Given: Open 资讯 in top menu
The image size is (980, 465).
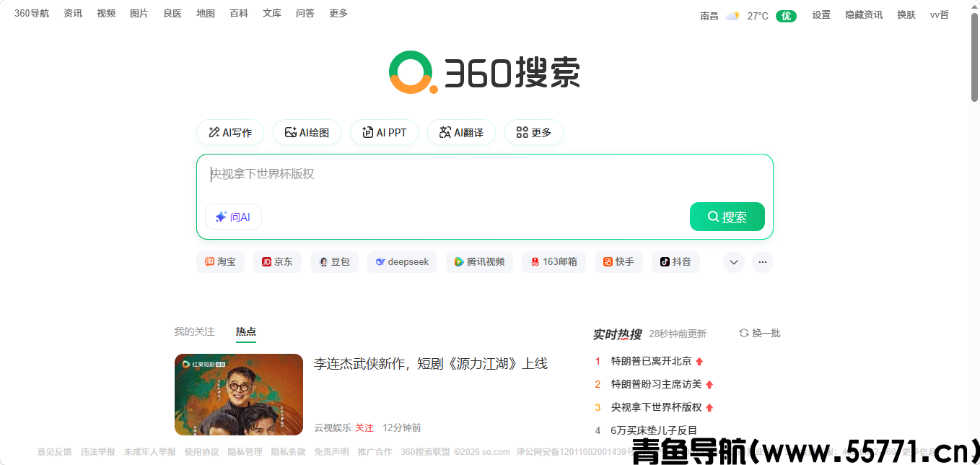Looking at the screenshot, I should [x=73, y=14].
